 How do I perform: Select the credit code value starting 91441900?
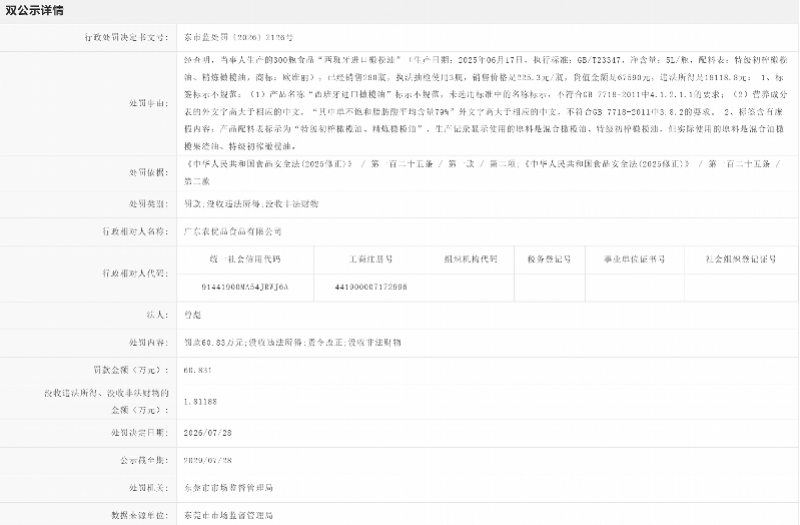(245, 287)
